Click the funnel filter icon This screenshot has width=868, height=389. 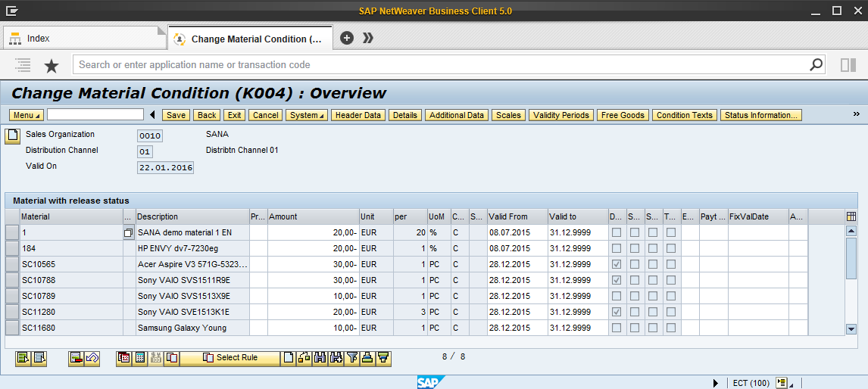[351, 358]
